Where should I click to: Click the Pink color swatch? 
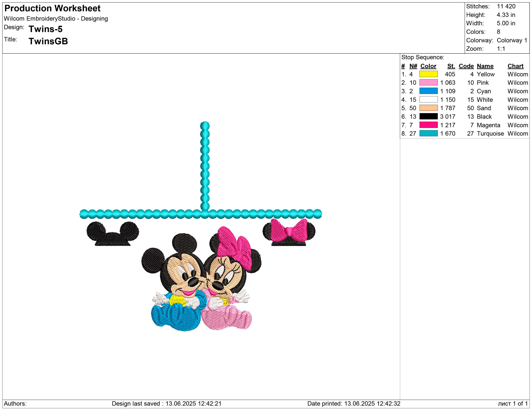(x=428, y=82)
